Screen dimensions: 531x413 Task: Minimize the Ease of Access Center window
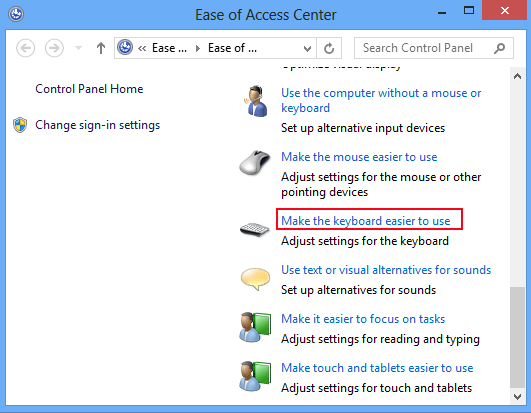click(442, 12)
